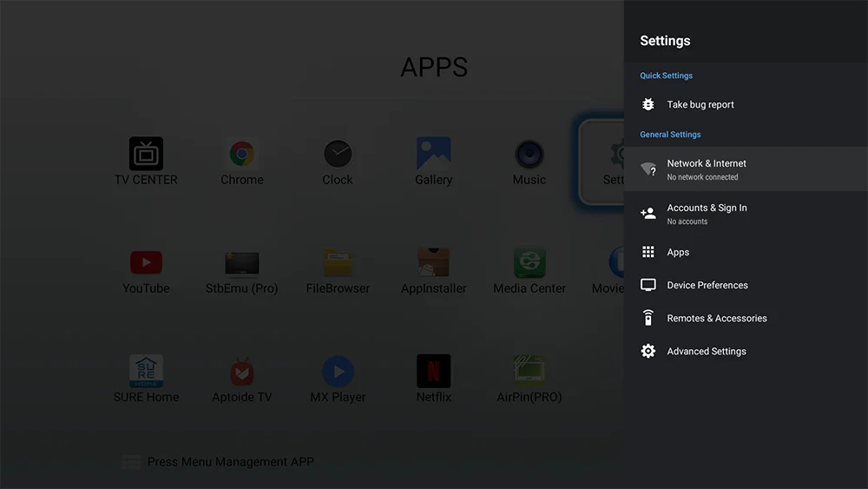Click the AppInstaller label
Viewport: 868px width, 489px height.
point(433,288)
